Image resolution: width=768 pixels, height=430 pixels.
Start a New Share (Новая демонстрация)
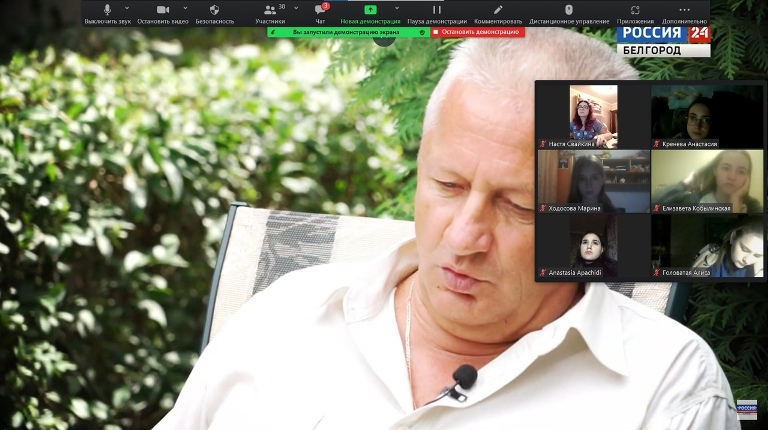370,10
